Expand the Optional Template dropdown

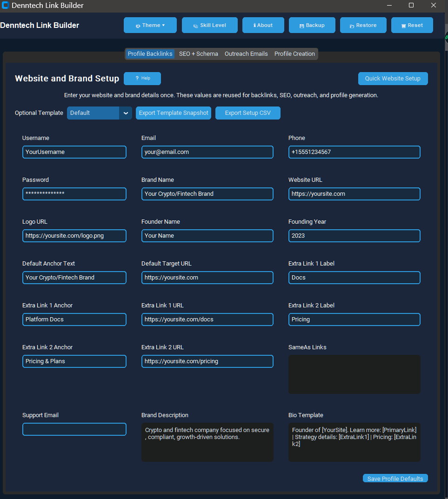93,113
